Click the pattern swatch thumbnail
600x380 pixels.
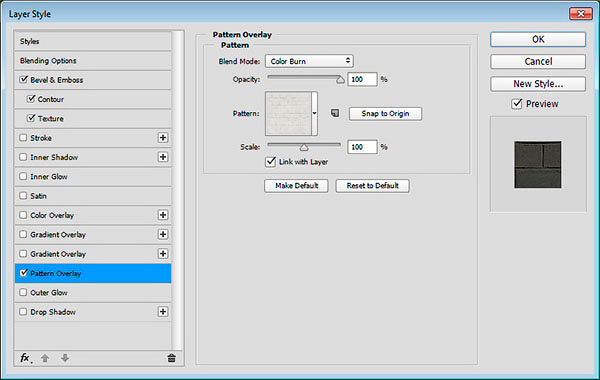[x=289, y=113]
